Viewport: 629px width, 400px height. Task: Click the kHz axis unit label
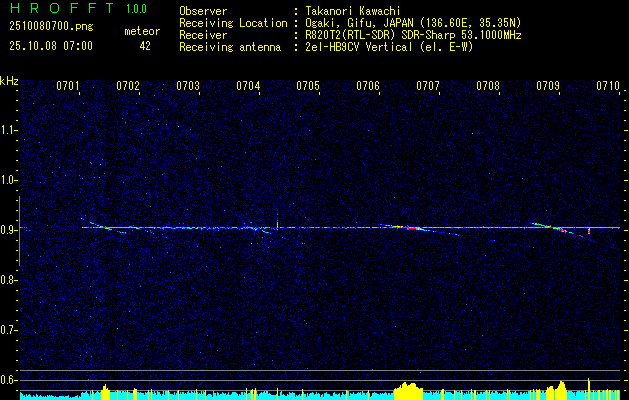pos(9,81)
